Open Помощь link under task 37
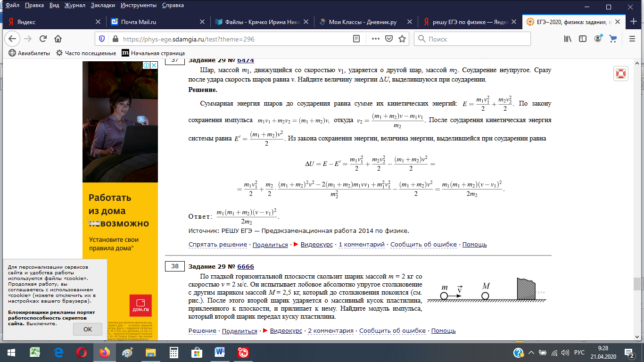644x362 pixels. click(474, 245)
